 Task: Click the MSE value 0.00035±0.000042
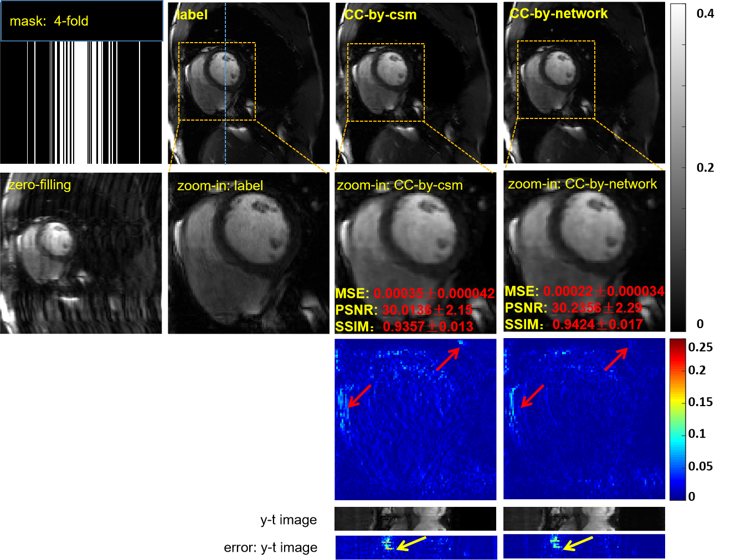point(434,294)
